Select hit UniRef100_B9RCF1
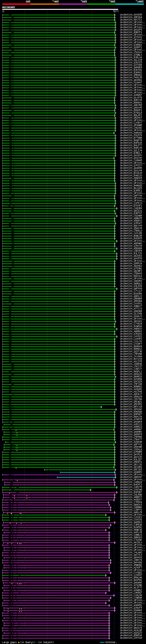The height and width of the screenshot is (644, 146). tap(131, 32)
